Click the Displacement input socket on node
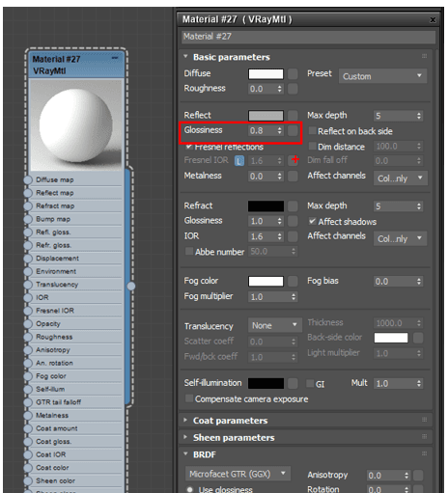Viewport: 448px width, 493px height. 28,259
